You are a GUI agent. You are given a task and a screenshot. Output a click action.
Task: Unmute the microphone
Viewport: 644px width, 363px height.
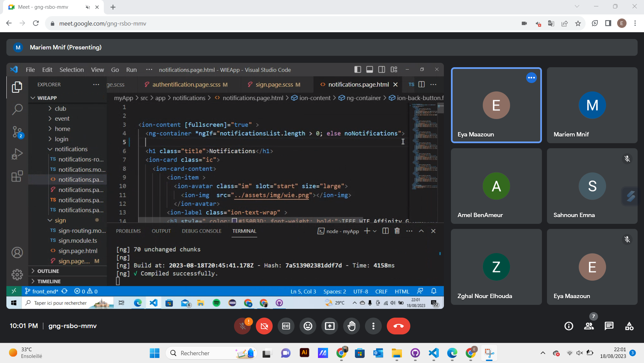click(x=242, y=326)
